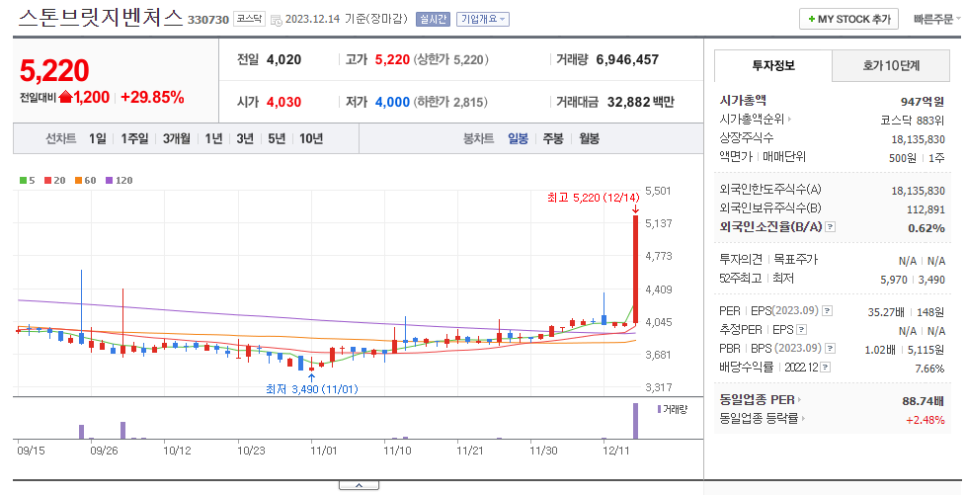Select the 10년 line chart period

[311, 139]
